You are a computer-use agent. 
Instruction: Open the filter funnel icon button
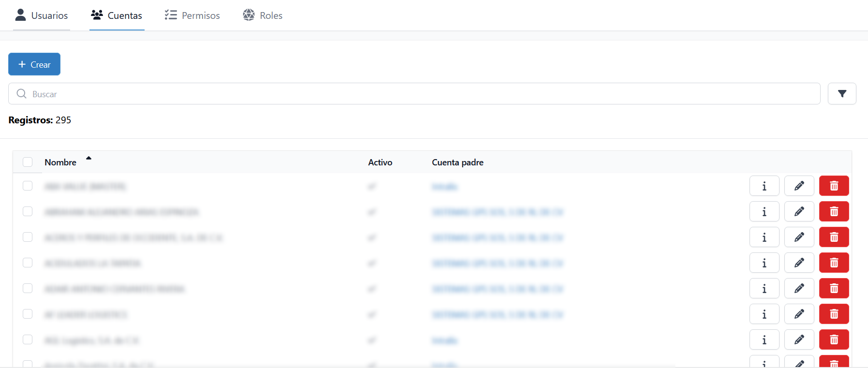(842, 94)
